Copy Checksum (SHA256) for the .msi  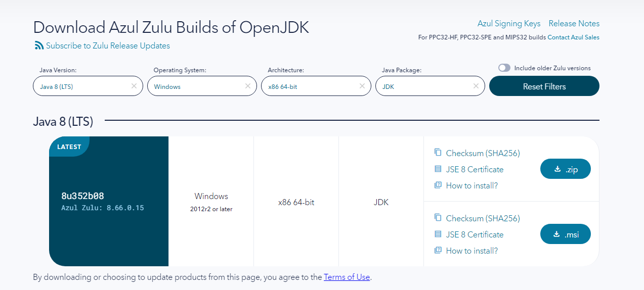(x=483, y=218)
